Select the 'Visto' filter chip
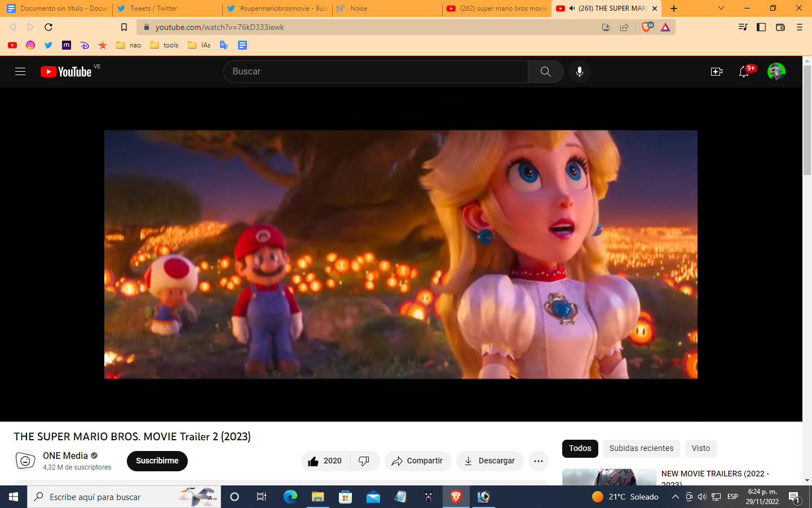The height and width of the screenshot is (508, 812). 701,449
